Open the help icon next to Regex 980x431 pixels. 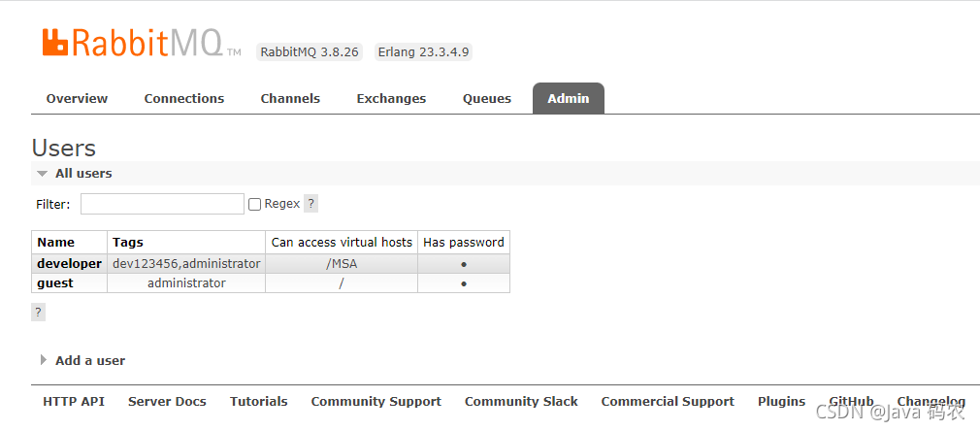pos(310,204)
